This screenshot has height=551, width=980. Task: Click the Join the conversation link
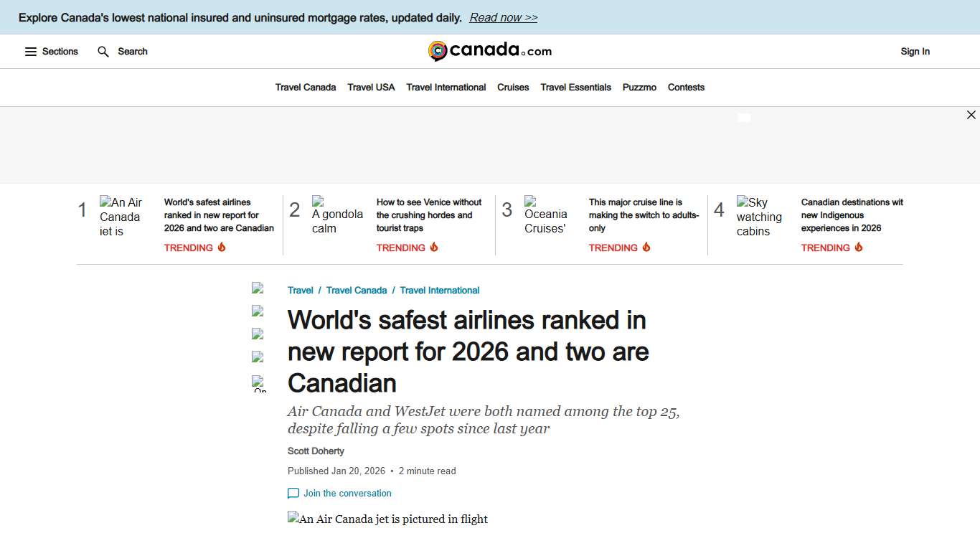(347, 493)
